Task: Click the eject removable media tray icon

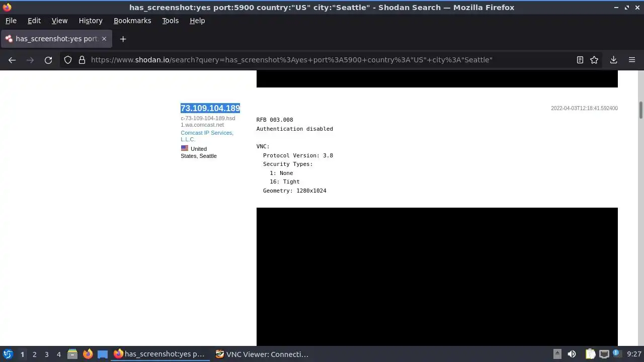Action: pos(557,354)
